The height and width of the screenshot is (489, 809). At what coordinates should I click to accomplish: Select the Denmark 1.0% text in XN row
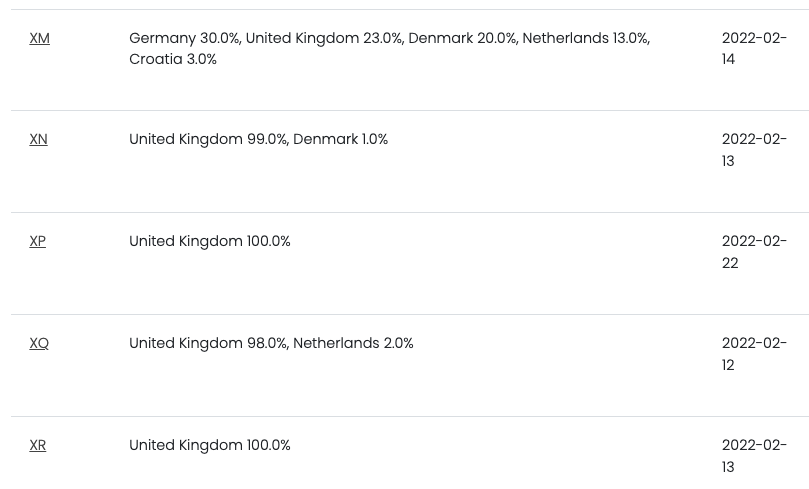tap(341, 139)
